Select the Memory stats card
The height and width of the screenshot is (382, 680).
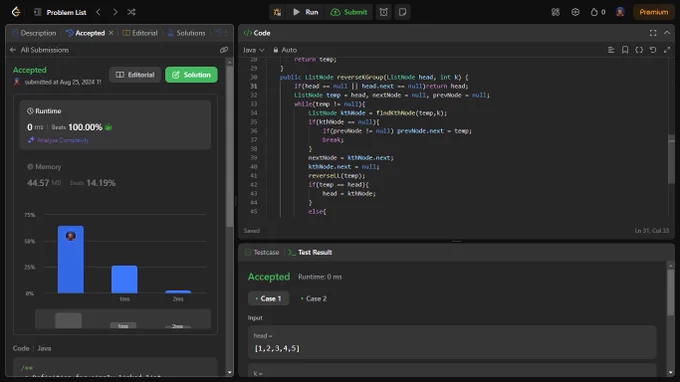[115, 175]
